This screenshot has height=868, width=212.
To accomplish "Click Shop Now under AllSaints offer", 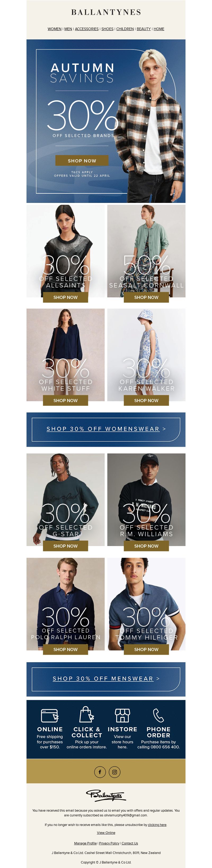I will (65, 297).
